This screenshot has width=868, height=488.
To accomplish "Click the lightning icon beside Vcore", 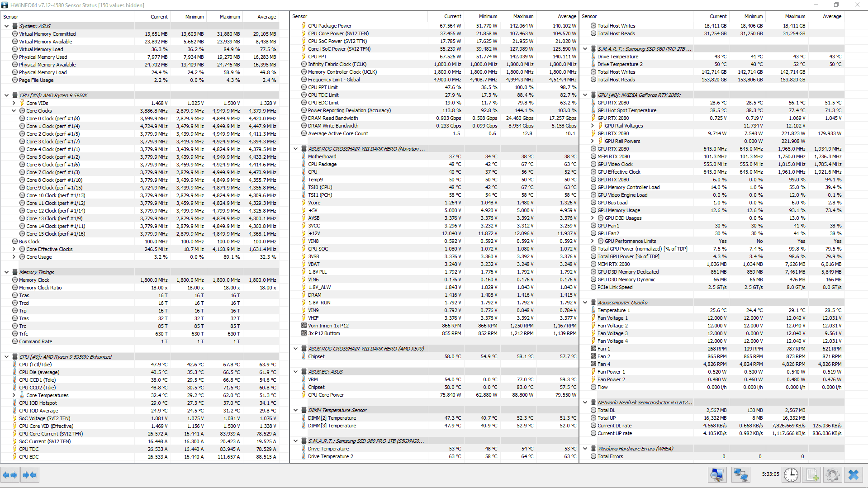I will pos(304,203).
